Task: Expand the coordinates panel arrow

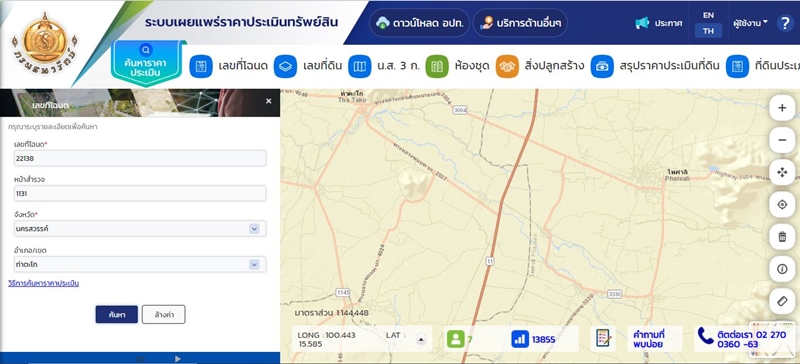Action: coord(421,339)
